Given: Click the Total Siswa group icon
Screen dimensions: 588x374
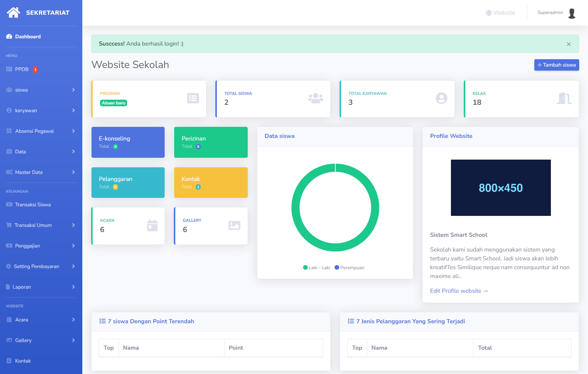Looking at the screenshot, I should [x=316, y=98].
